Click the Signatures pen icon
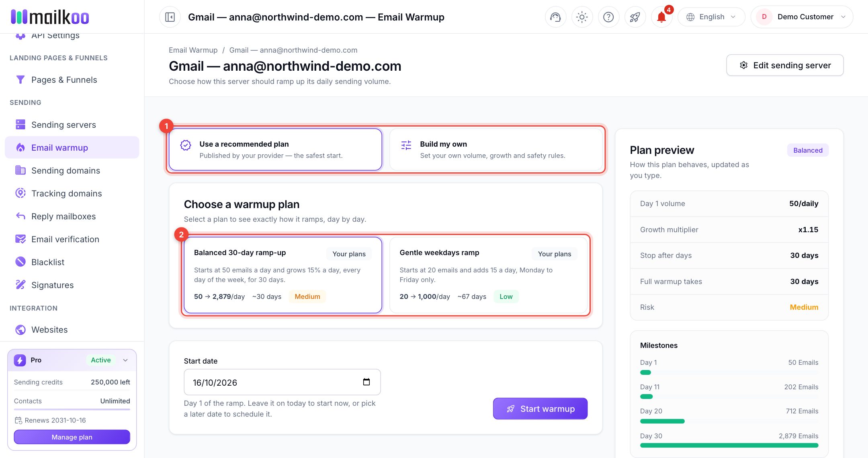This screenshot has height=458, width=868. 20,285
